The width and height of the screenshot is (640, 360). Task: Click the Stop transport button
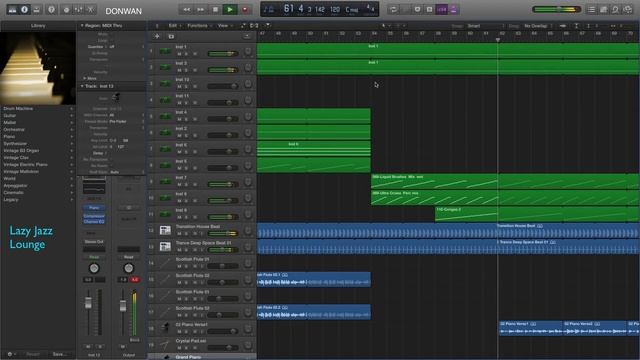point(215,10)
